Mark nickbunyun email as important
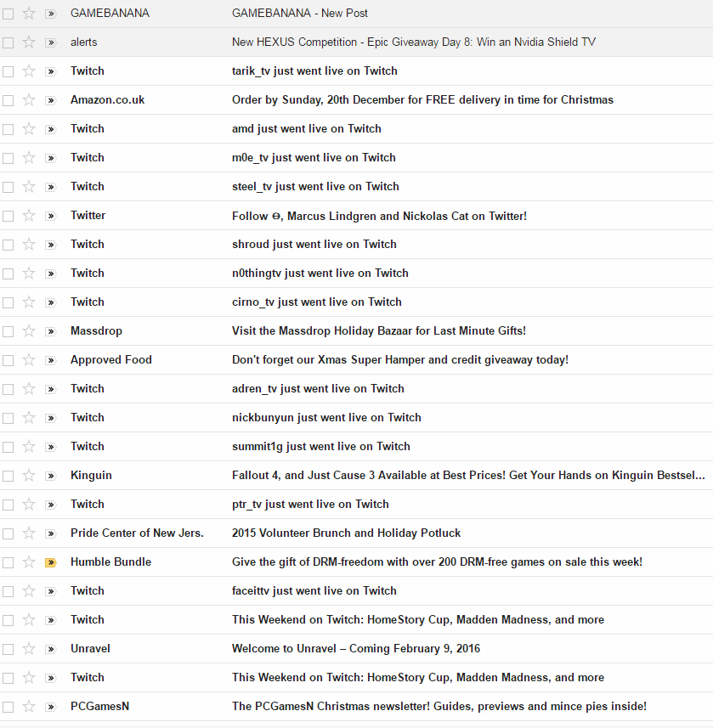The height and width of the screenshot is (728, 713). tap(51, 418)
